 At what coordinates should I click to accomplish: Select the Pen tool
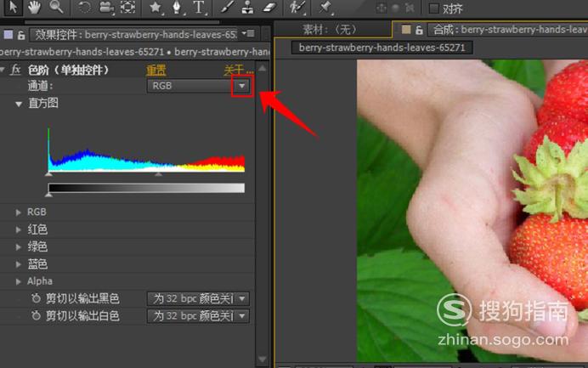(x=176, y=8)
